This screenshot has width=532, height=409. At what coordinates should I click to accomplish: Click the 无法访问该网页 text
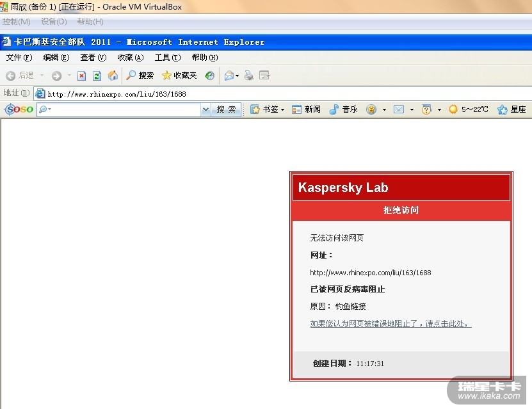pyautogui.click(x=337, y=237)
